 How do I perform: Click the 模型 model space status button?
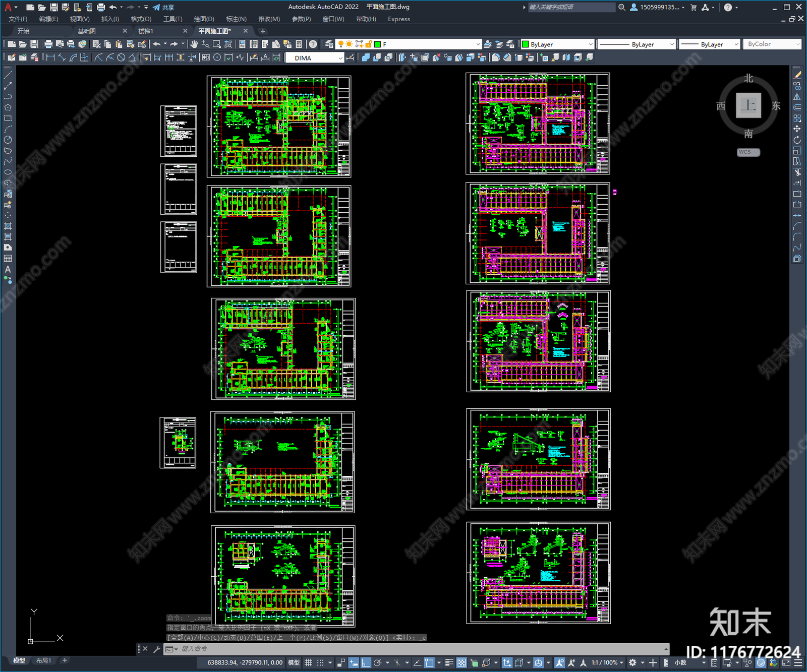(294, 662)
